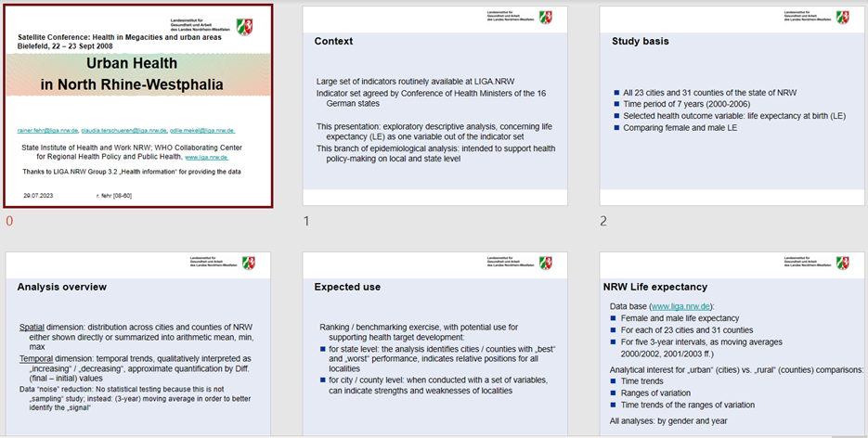Screen dimensions: 868x438
Task: Select the Context slide thumbnail
Action: [x=434, y=106]
